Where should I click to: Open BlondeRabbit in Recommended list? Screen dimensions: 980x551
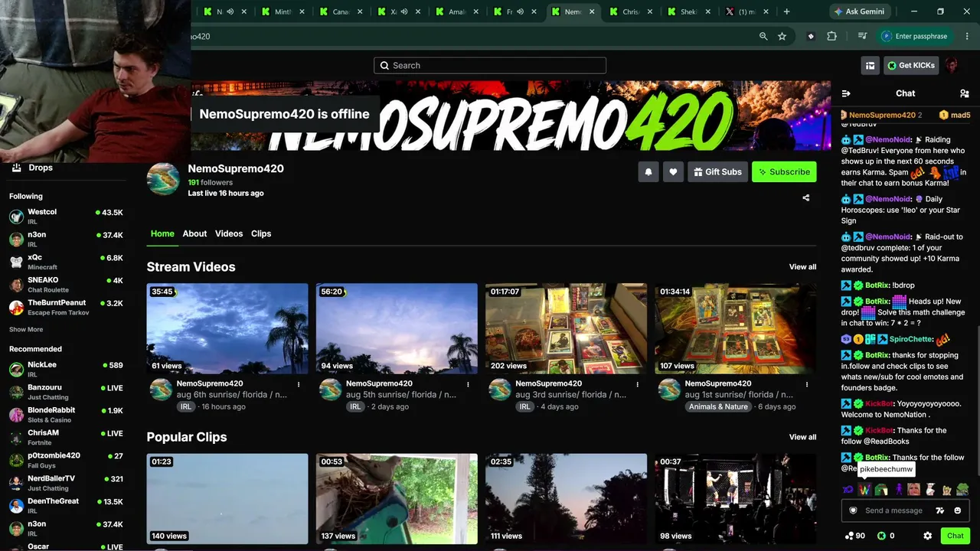click(x=66, y=415)
